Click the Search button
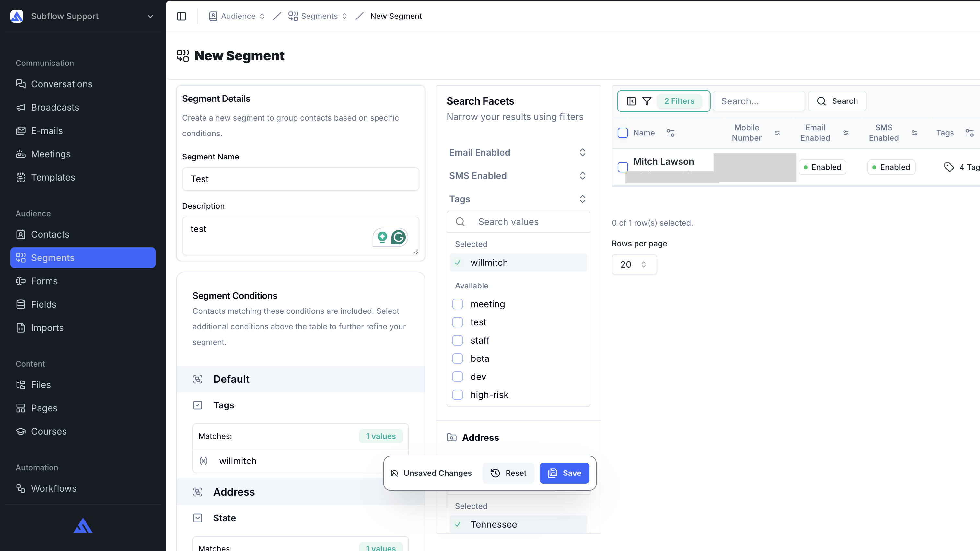The image size is (980, 551). pos(837,101)
